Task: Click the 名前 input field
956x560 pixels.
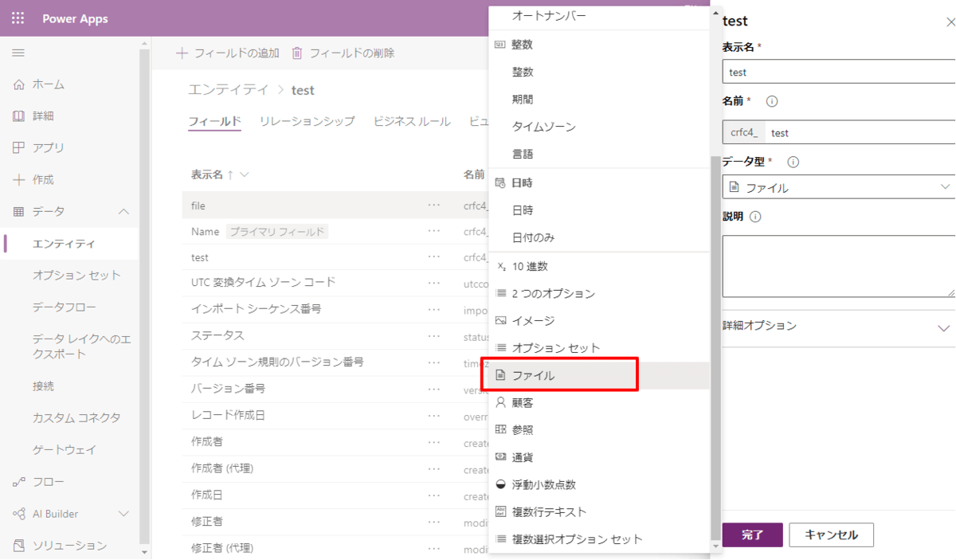Action: point(860,132)
